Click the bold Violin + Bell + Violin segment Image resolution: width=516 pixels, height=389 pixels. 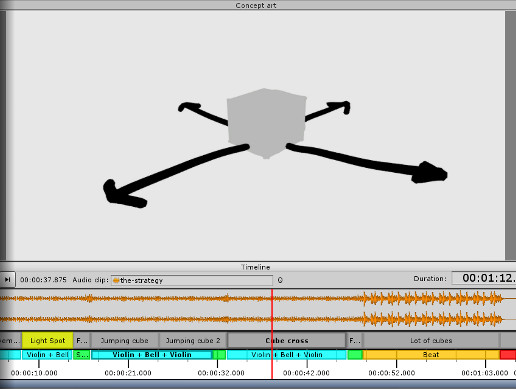click(x=152, y=355)
